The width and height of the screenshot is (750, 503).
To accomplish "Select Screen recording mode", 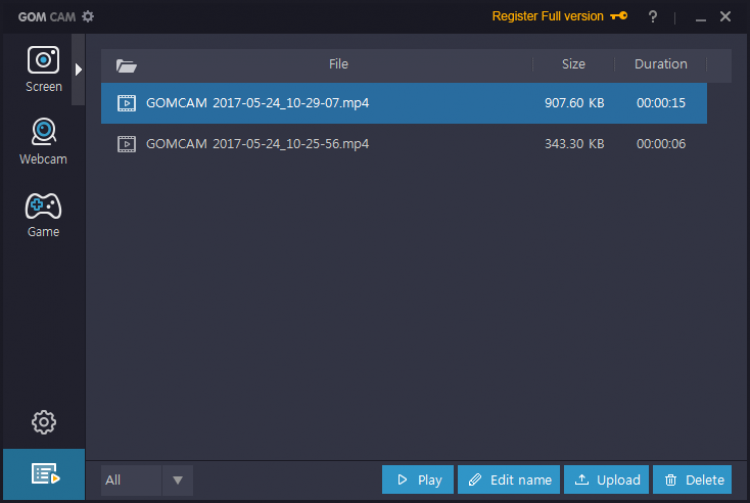I will pyautogui.click(x=44, y=69).
